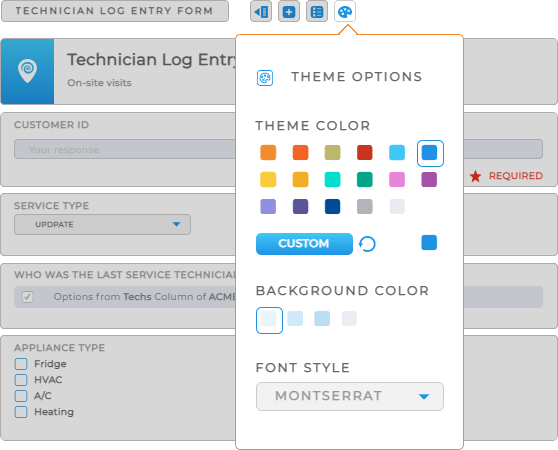Screen dimensions: 558x450
Task: Select the olive theme color
Action: 332,153
